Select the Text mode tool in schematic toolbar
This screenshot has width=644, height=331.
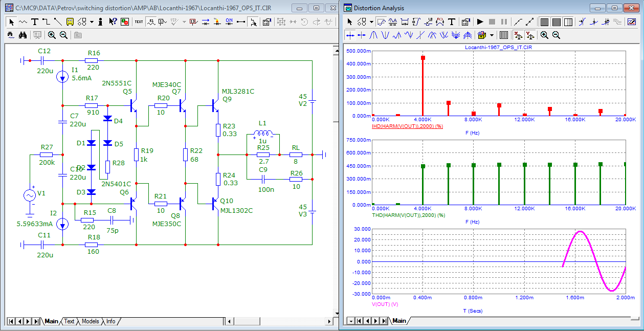[x=35, y=22]
